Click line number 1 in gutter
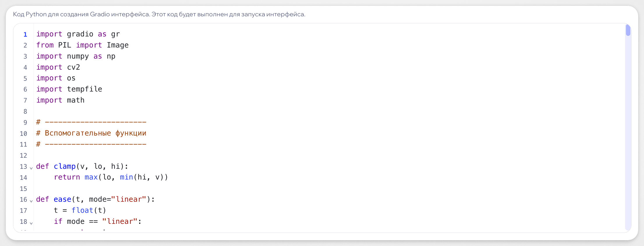The height and width of the screenshot is (246, 644). [x=25, y=34]
